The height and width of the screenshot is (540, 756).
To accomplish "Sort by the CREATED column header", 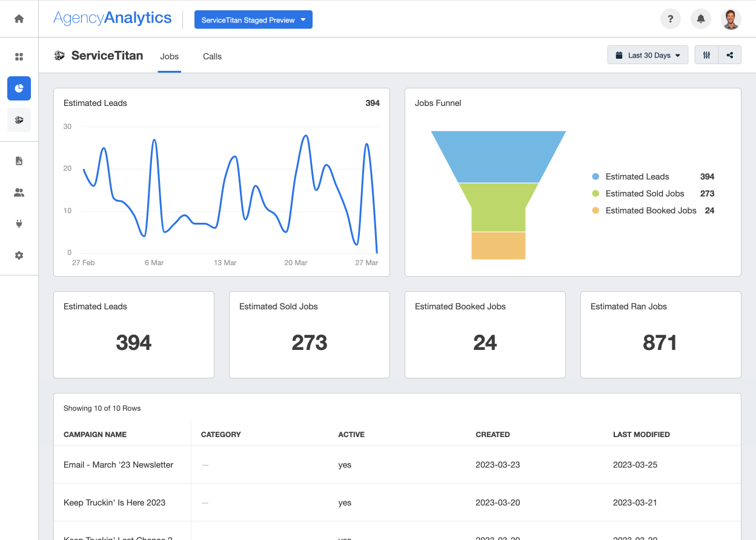I will pyautogui.click(x=492, y=435).
